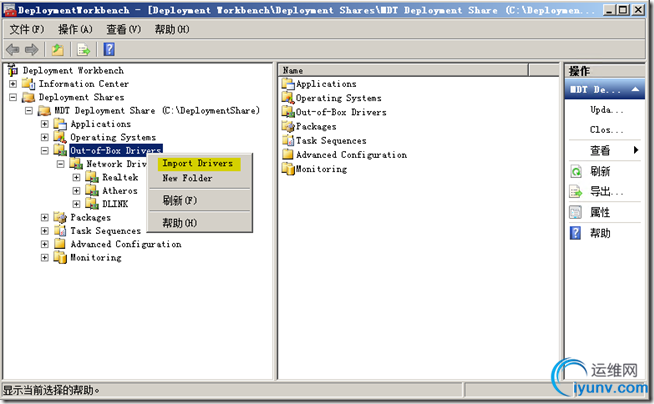Select Network Drivers folder in tree
654x404 pixels.
click(116, 164)
